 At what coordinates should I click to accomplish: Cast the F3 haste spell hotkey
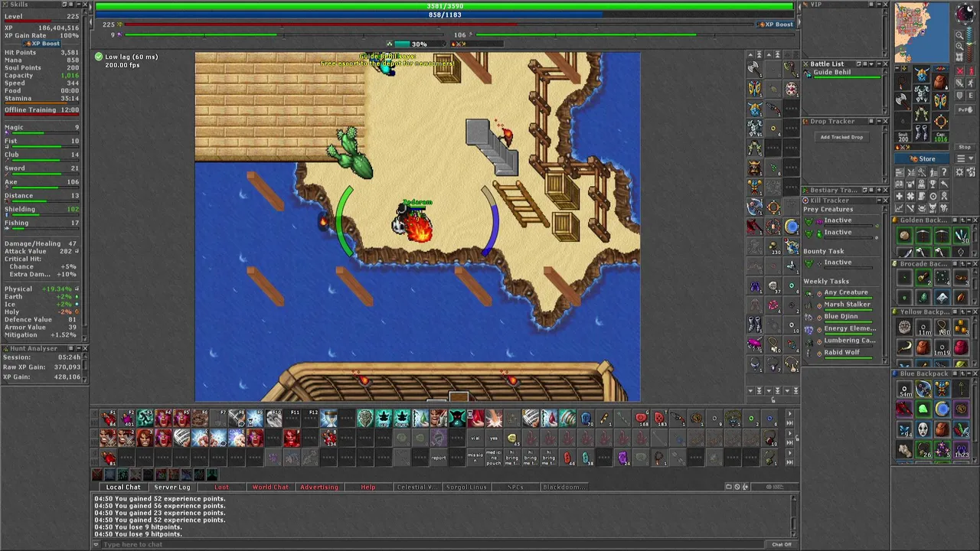[145, 419]
